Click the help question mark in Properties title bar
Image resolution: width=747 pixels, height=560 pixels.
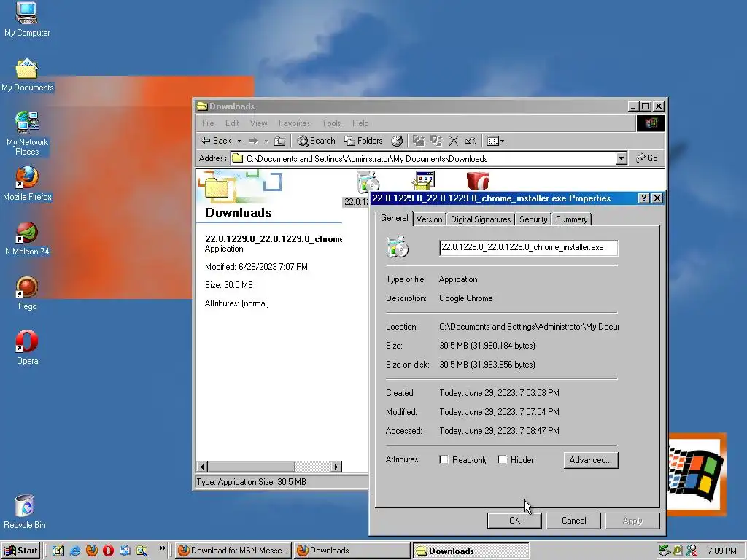(x=643, y=198)
